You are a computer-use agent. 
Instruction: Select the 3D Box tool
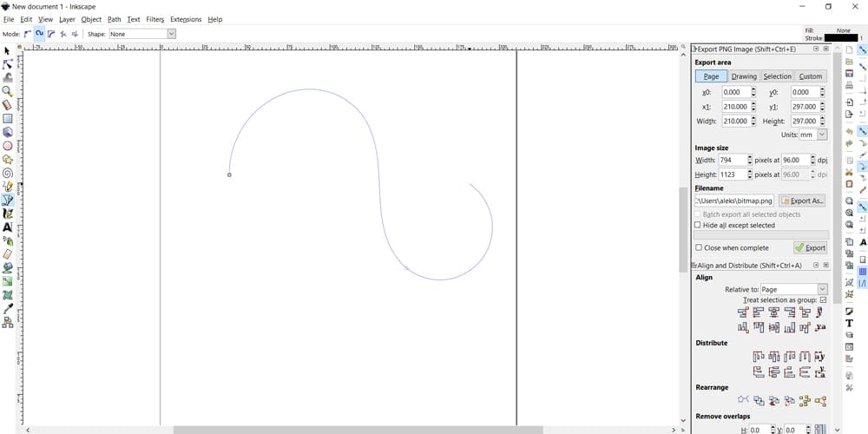point(7,132)
